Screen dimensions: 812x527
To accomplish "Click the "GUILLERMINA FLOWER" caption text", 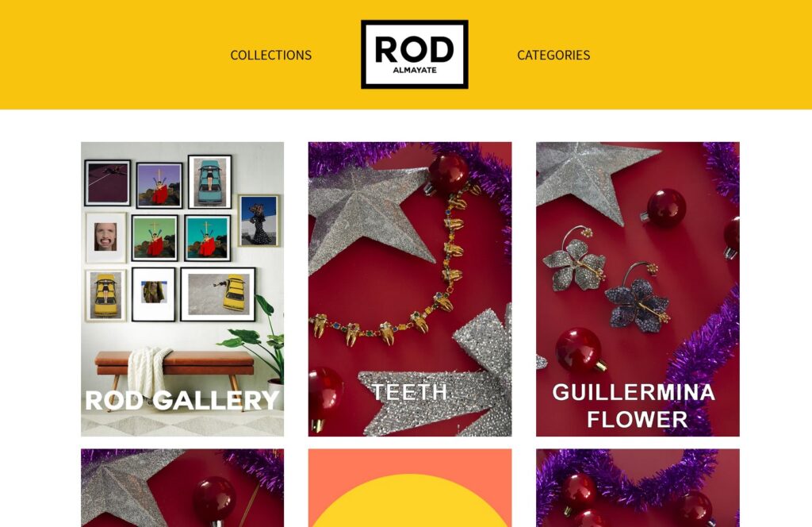I will click(634, 406).
